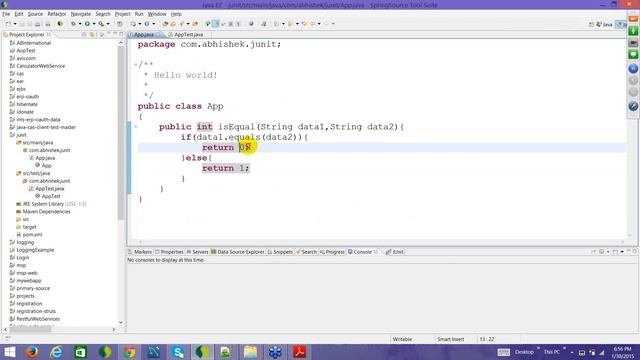This screenshot has height=360, width=640.
Task: Select AppTest.java in Project Explorer
Action: click(x=49, y=189)
